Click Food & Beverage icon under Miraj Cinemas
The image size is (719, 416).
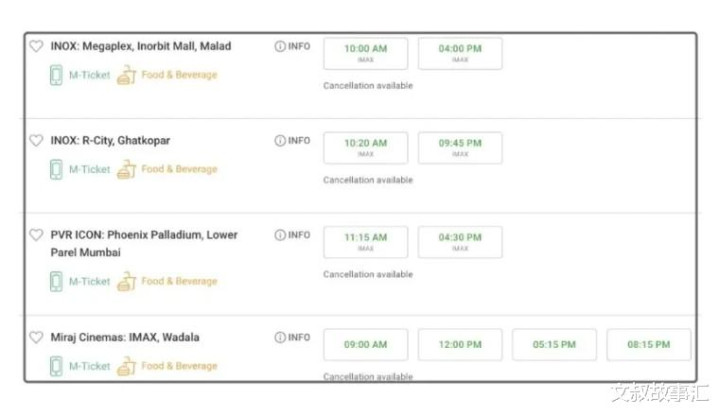[127, 366]
